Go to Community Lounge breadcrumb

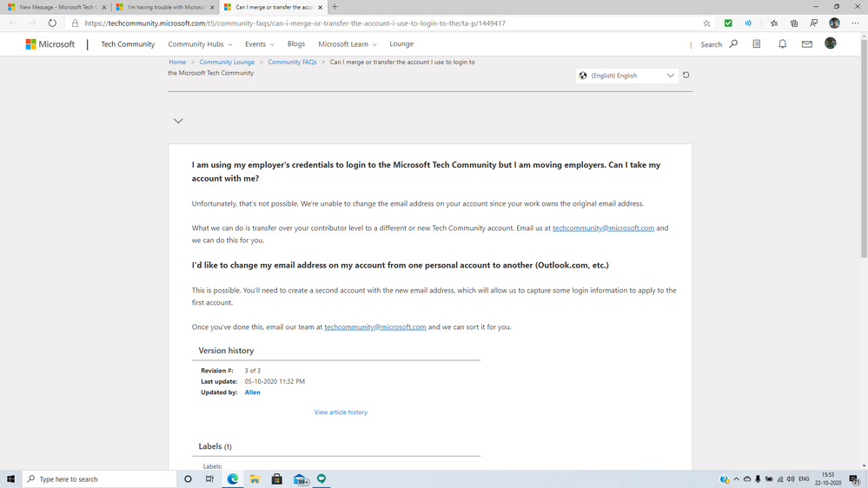(227, 62)
